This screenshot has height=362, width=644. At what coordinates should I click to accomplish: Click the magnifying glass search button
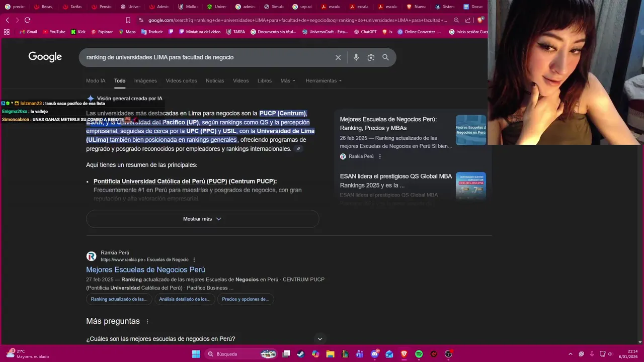385,57
